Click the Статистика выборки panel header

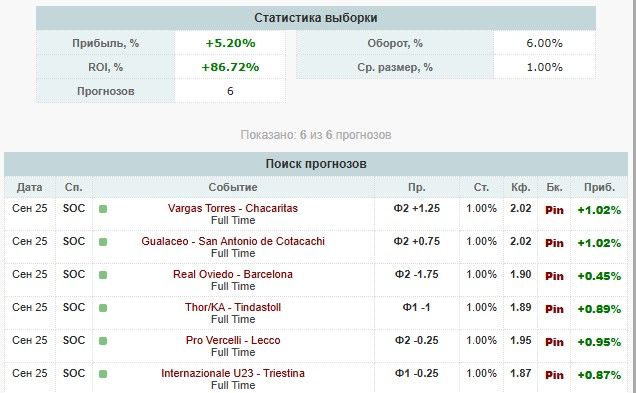click(316, 18)
